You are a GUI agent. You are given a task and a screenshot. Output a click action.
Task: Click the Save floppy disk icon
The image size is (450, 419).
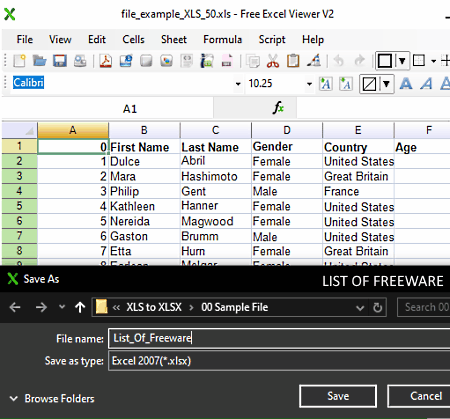60,61
